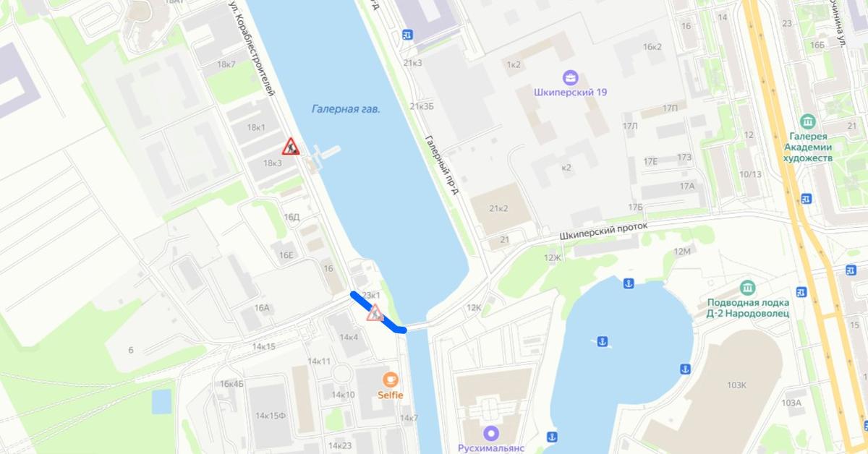
Task: Click the Галерная гав. water label
Action: pos(346,109)
